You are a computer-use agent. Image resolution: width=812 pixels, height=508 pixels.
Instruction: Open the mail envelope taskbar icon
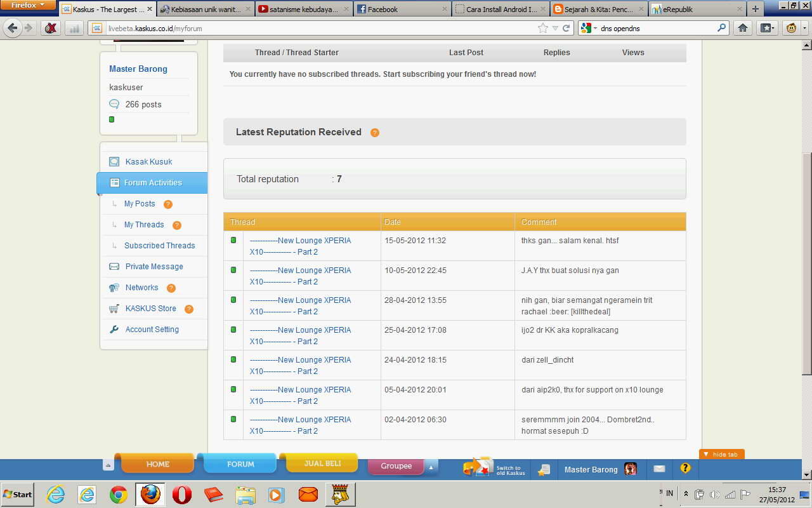point(308,495)
